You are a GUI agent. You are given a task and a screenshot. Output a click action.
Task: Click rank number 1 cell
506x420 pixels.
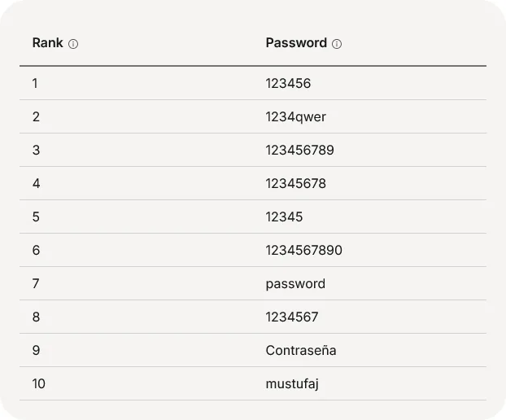(x=35, y=83)
